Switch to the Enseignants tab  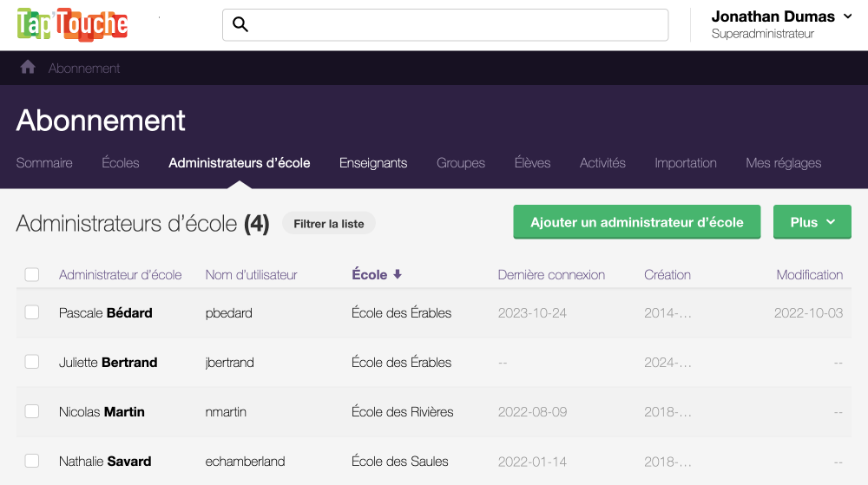click(373, 163)
